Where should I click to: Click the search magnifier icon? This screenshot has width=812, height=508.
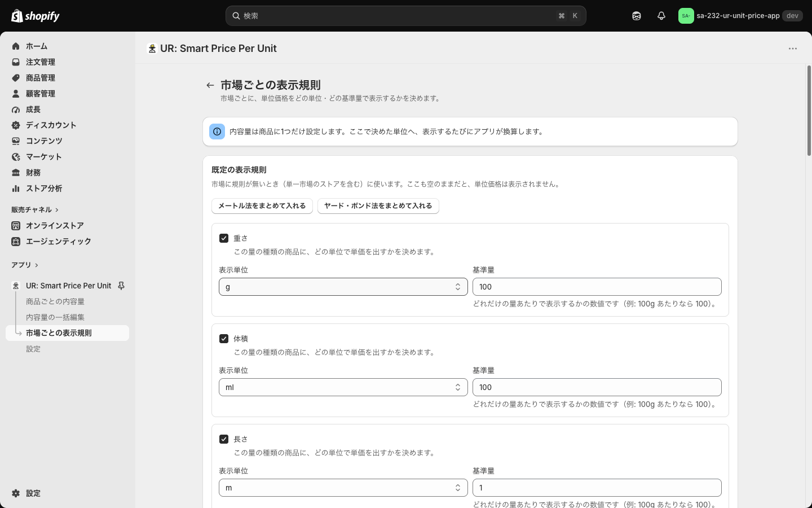(236, 16)
